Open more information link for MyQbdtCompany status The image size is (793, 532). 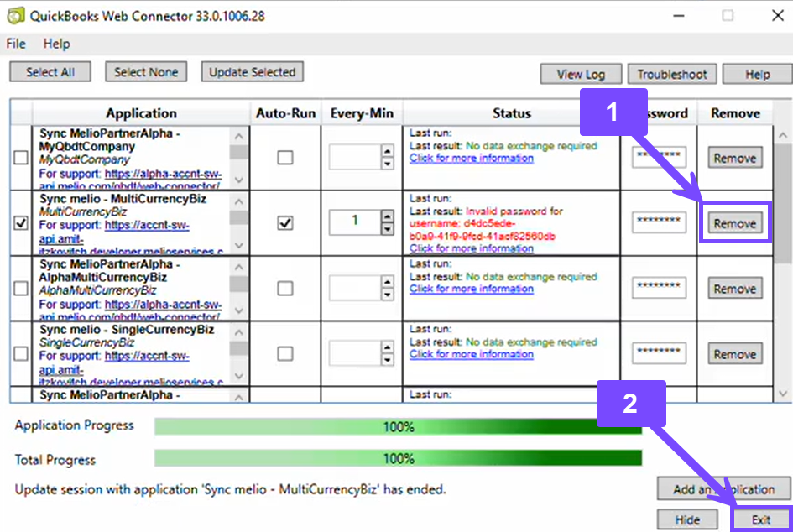pos(471,158)
